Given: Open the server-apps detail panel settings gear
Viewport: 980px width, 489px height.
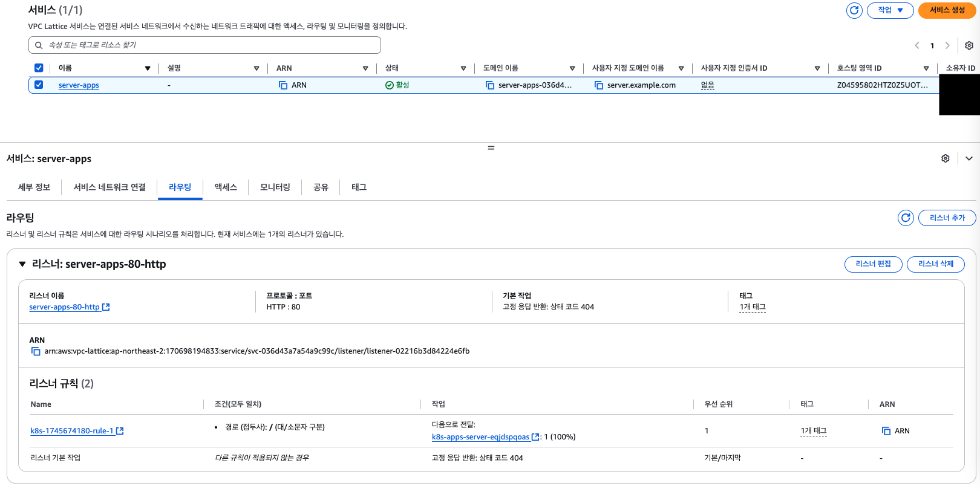Looking at the screenshot, I should pyautogui.click(x=946, y=158).
